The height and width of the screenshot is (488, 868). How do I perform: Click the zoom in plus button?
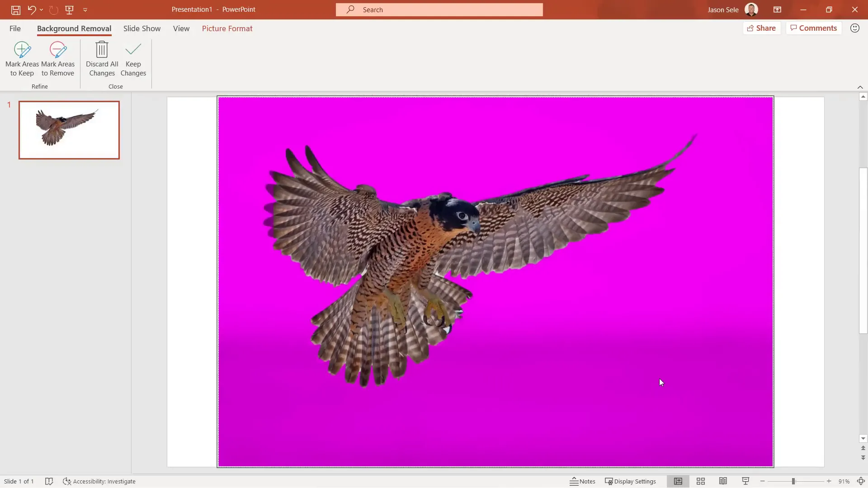click(829, 481)
